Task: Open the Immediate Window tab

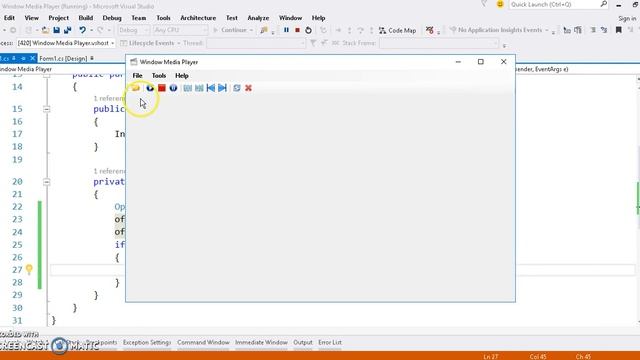Action: 261,342
